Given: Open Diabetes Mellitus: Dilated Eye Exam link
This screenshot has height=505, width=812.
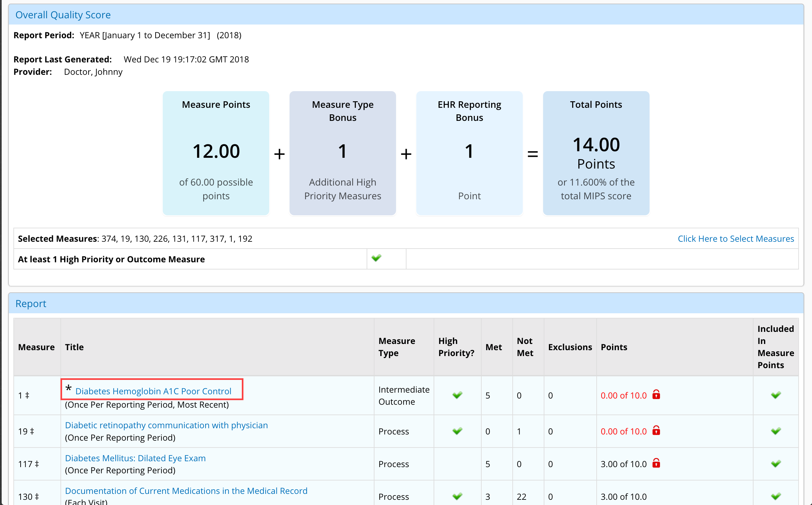Looking at the screenshot, I should [135, 458].
